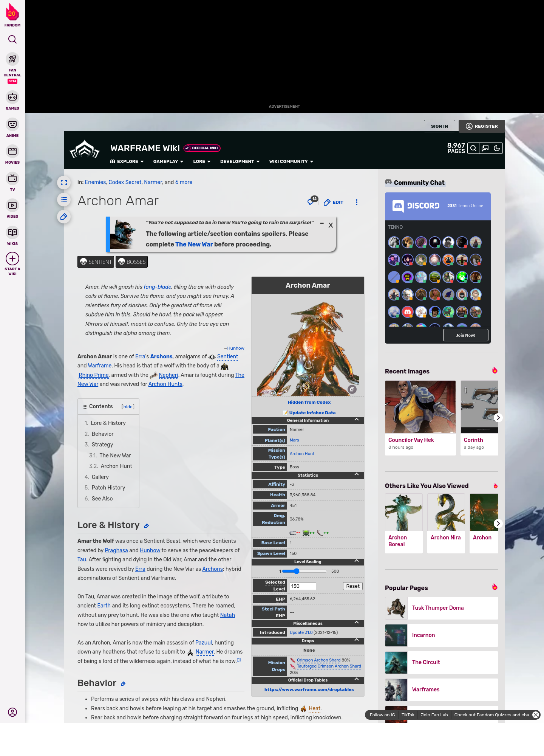Image resolution: width=544 pixels, height=756 pixels.
Task: Click the Selected Level input field
Action: click(x=303, y=586)
